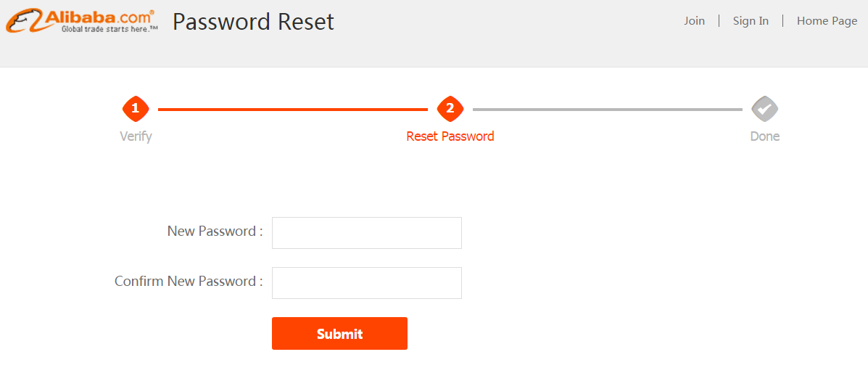Click the orange progress line after Verify

point(293,110)
